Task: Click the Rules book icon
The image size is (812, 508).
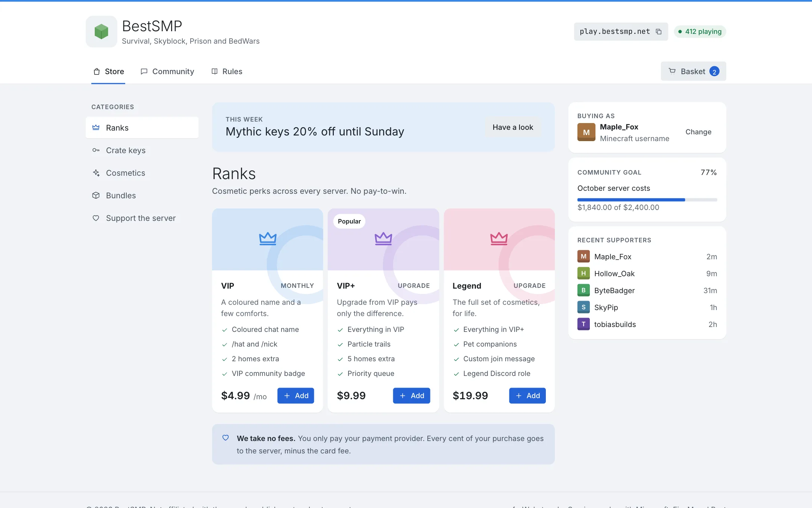Action: pos(214,71)
